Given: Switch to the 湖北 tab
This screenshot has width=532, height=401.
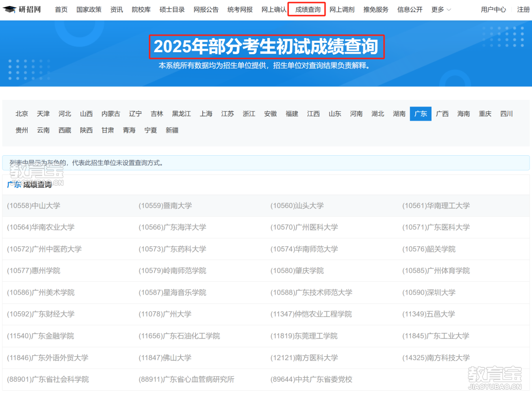Looking at the screenshot, I should pyautogui.click(x=378, y=114).
